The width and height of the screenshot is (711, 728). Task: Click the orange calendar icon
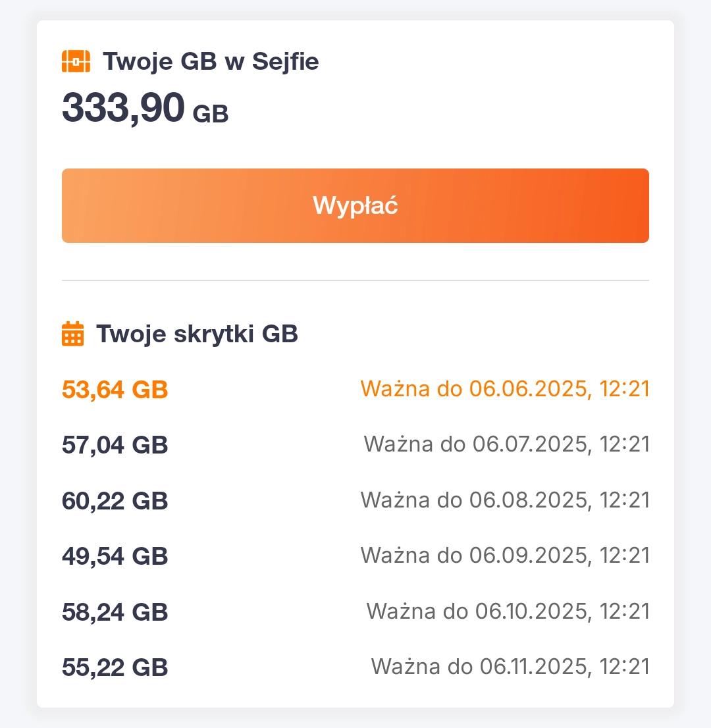(73, 334)
